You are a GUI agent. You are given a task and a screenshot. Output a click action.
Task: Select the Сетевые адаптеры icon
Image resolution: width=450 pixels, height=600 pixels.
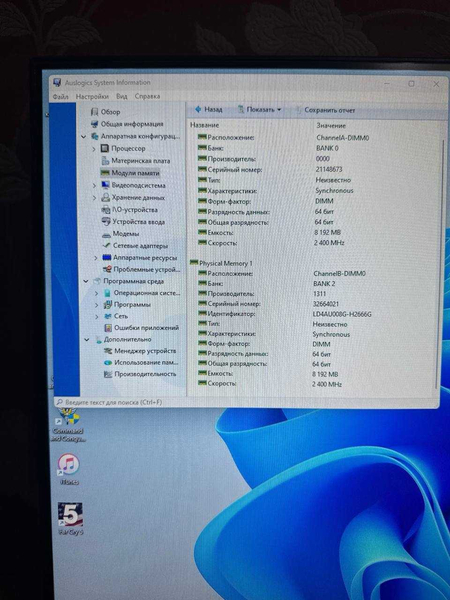click(x=107, y=246)
